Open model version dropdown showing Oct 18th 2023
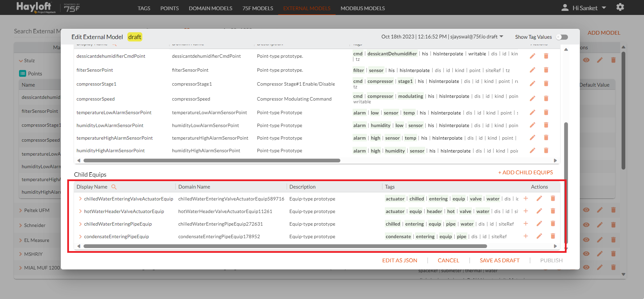This screenshot has height=299, width=644. pyautogui.click(x=442, y=37)
